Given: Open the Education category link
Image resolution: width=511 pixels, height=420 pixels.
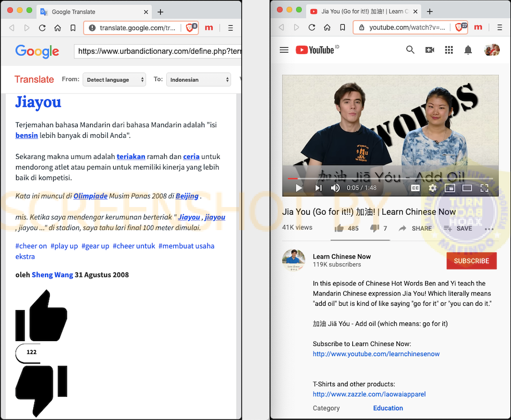Looking at the screenshot, I should tap(388, 408).
